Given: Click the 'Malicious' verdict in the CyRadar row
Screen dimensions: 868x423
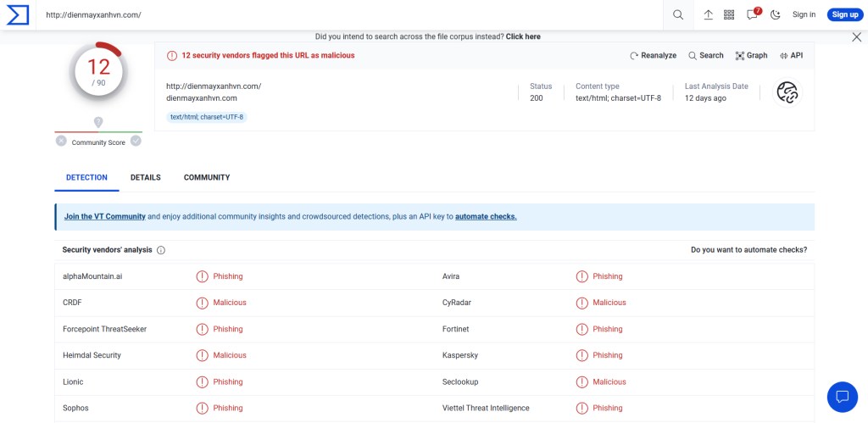Looking at the screenshot, I should (x=609, y=303).
